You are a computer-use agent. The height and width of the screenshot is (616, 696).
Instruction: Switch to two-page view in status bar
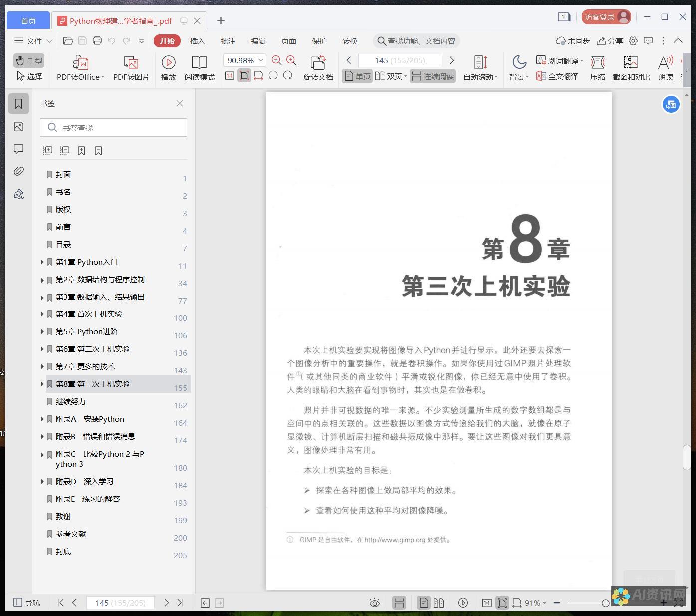pyautogui.click(x=439, y=603)
